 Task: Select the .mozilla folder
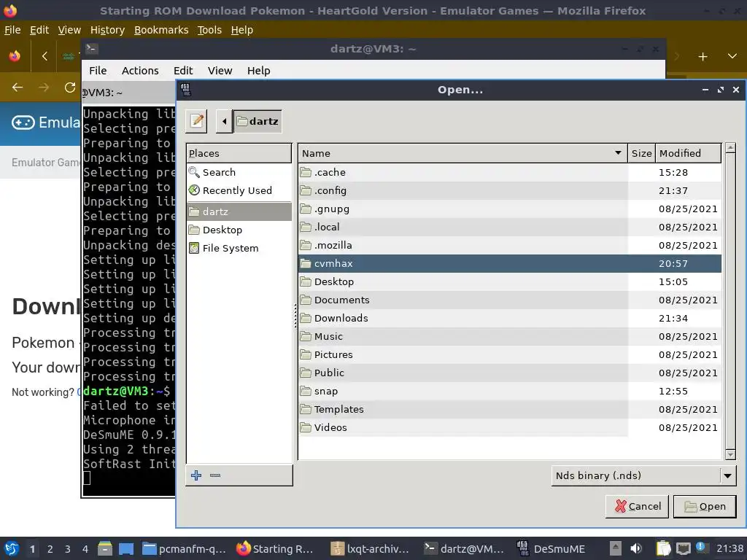pos(510,245)
